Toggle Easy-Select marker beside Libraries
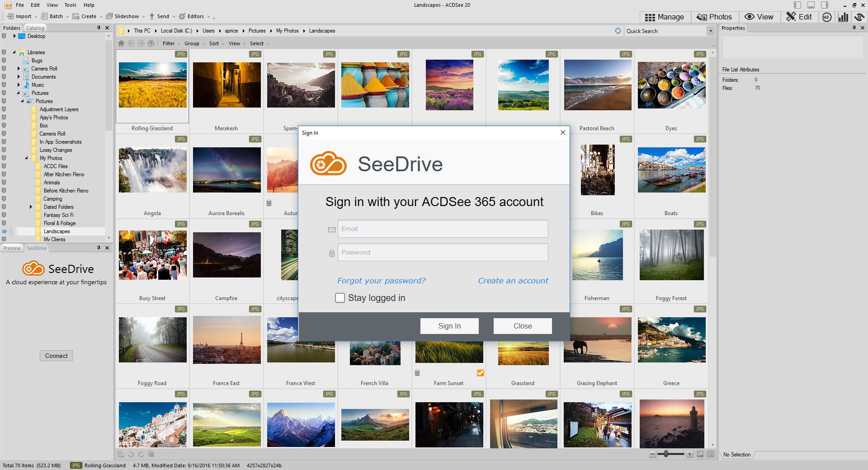 click(x=4, y=52)
